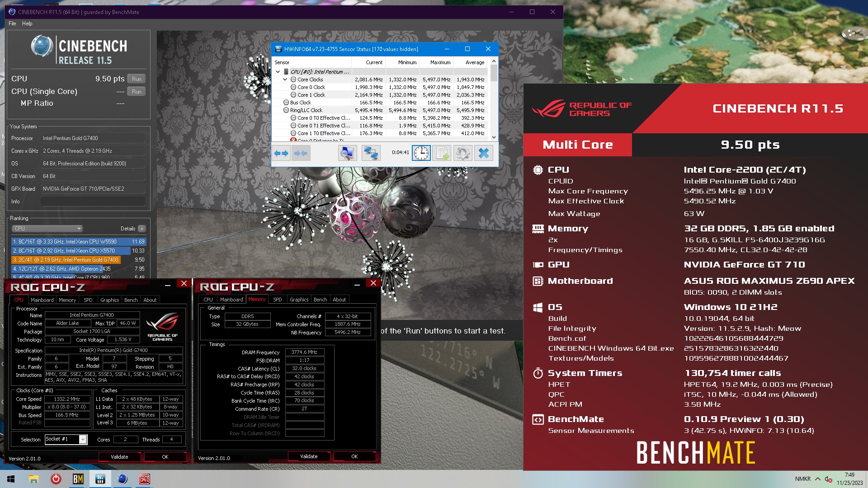This screenshot has width=868, height=488.
Task: Select highlighted Pentium Gold G7400 ranking entry
Action: pos(79,260)
